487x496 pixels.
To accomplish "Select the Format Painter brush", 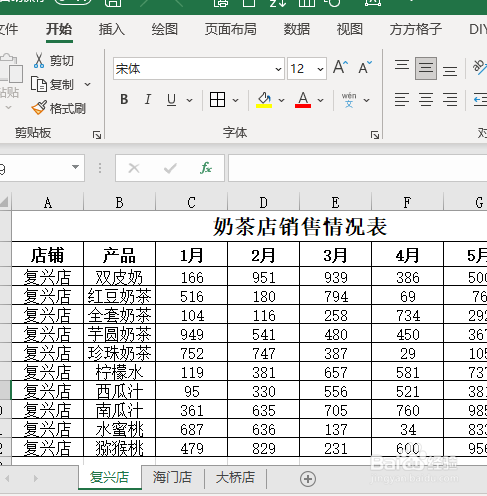I will coord(39,108).
